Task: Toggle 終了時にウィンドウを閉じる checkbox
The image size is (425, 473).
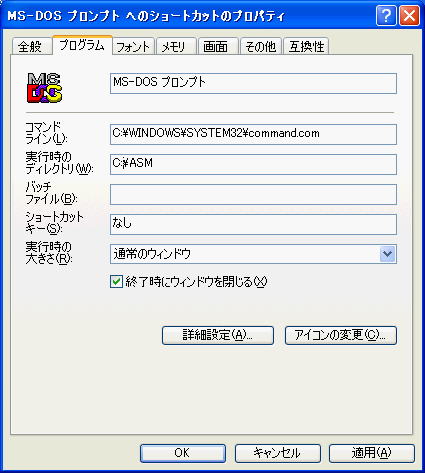Action: (116, 282)
